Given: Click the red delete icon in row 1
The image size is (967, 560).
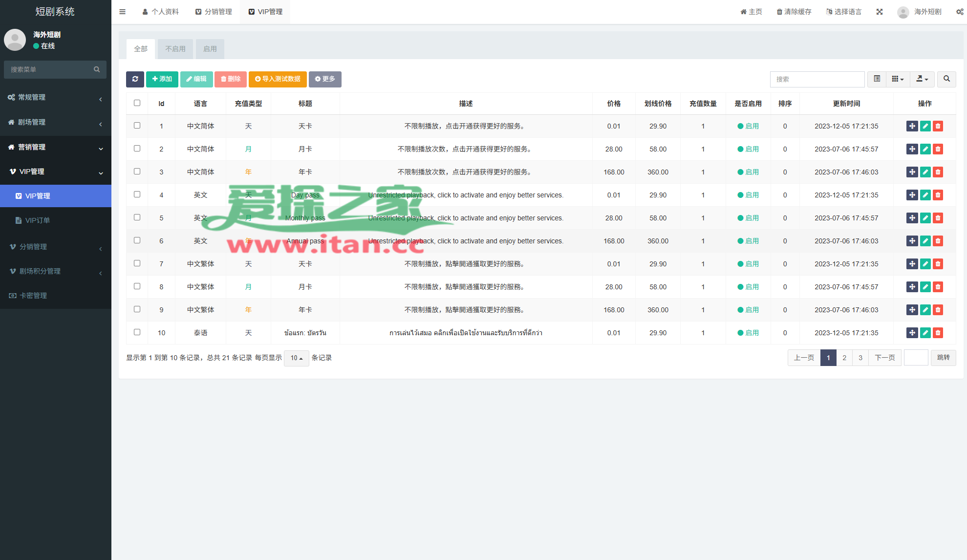Looking at the screenshot, I should pos(938,126).
